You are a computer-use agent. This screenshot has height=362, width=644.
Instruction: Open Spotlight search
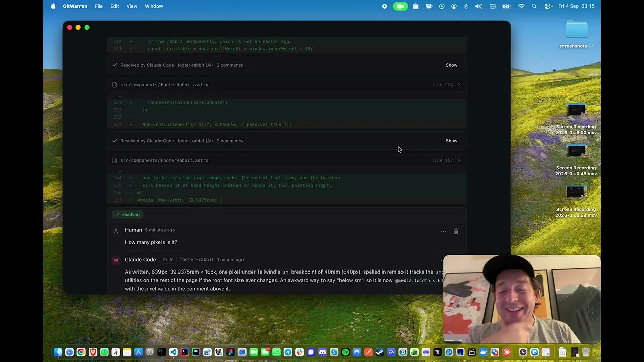coord(534,6)
